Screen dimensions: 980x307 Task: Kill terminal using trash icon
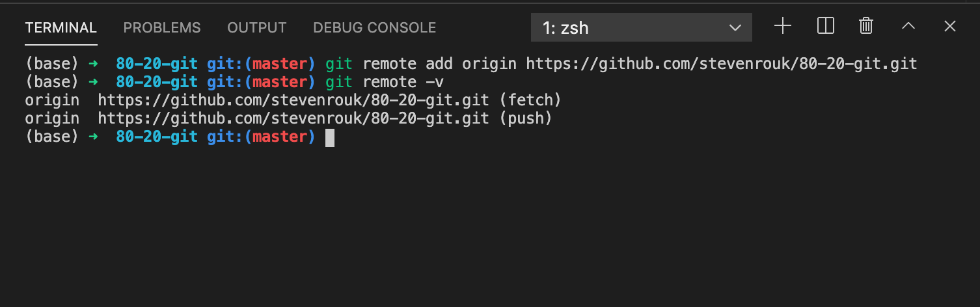pyautogui.click(x=865, y=26)
